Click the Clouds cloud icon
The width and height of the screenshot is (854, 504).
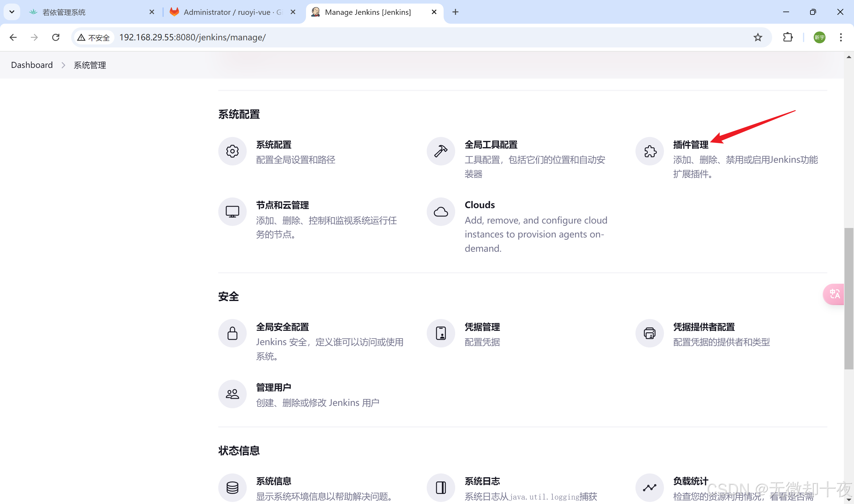441,212
